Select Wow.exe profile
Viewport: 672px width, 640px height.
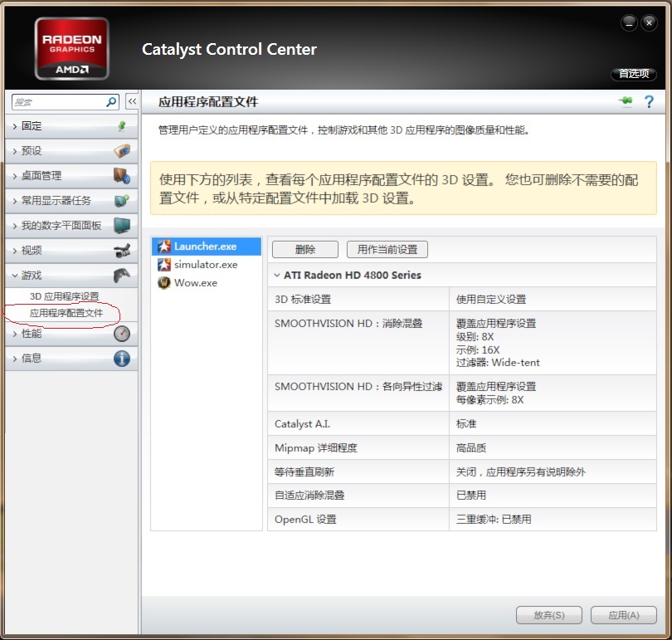click(207, 283)
